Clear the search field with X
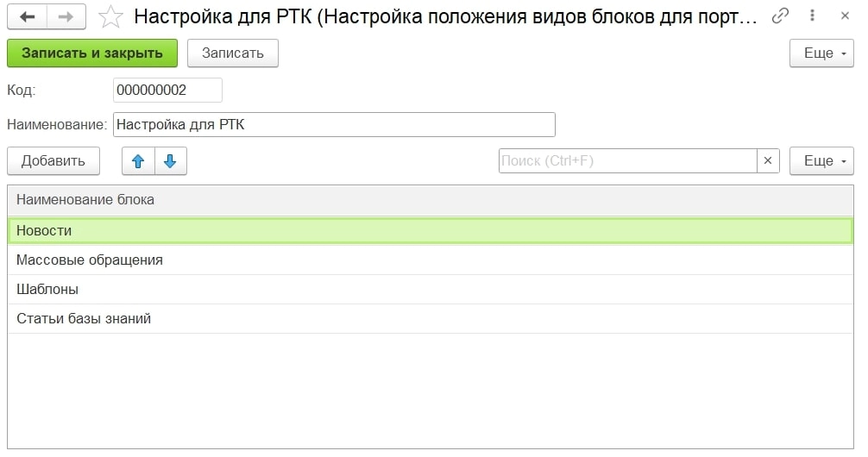 (768, 161)
